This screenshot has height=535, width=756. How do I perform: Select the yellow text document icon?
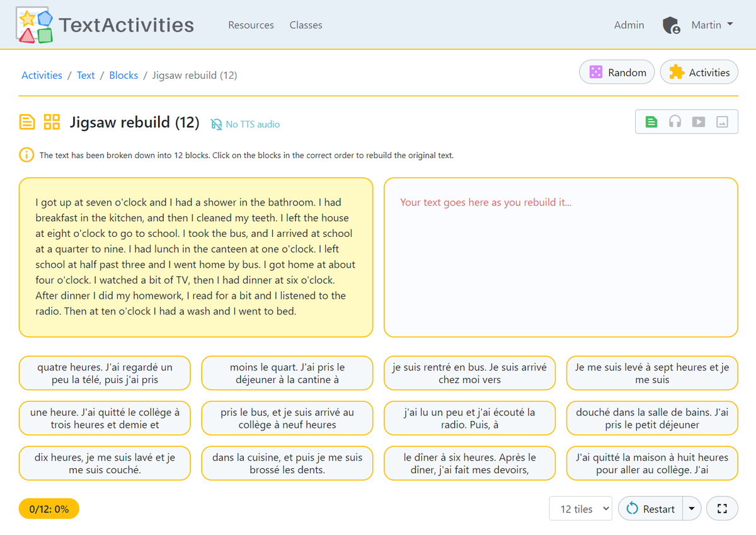[26, 121]
